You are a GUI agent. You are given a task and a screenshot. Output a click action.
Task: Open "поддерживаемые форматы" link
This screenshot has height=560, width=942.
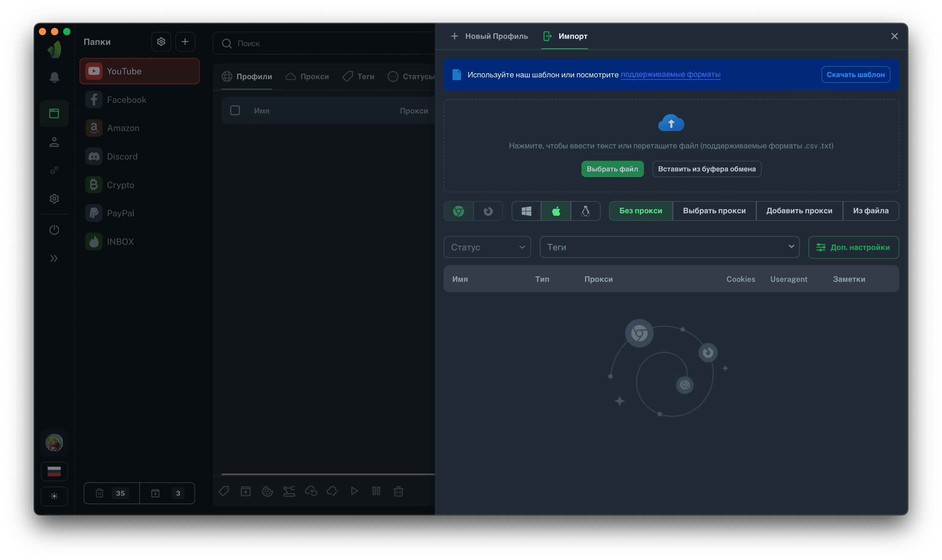[x=670, y=74]
